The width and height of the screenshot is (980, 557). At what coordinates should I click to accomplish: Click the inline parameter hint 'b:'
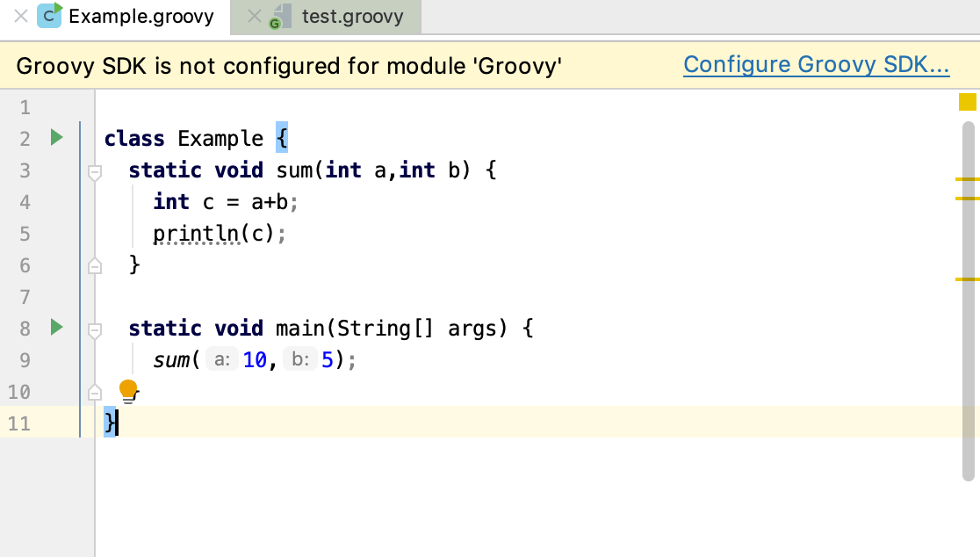(300, 359)
